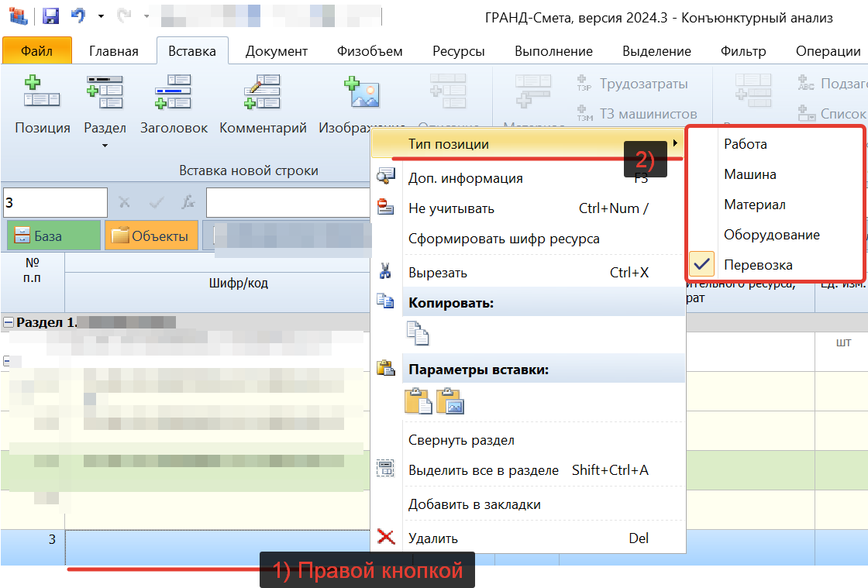The image size is (868, 588).
Task: Set position type to Материал
Action: click(x=774, y=205)
